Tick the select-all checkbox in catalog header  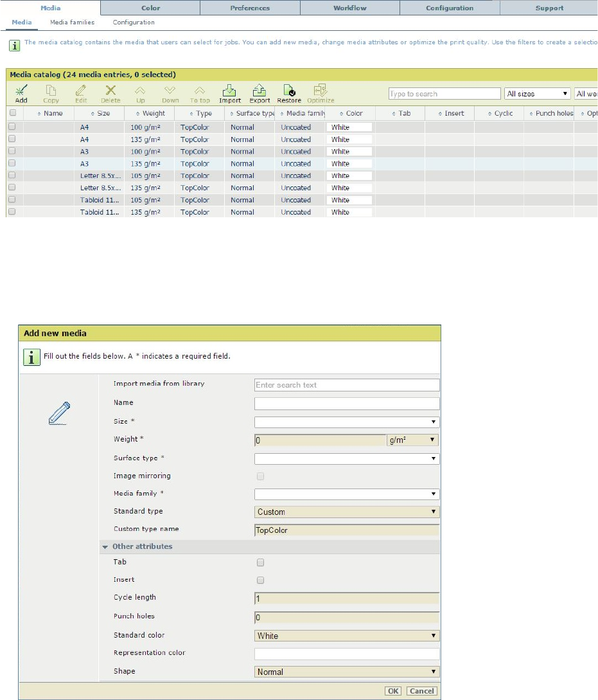tap(13, 113)
